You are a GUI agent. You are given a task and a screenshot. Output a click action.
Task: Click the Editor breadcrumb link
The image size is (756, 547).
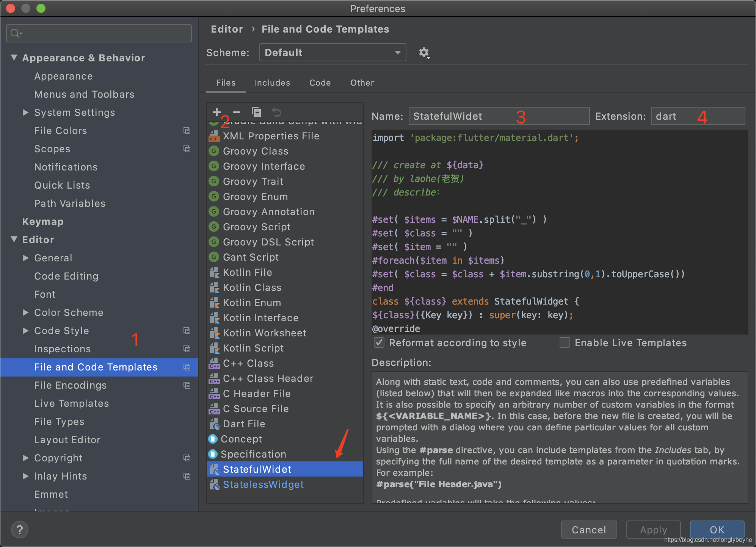(x=227, y=29)
